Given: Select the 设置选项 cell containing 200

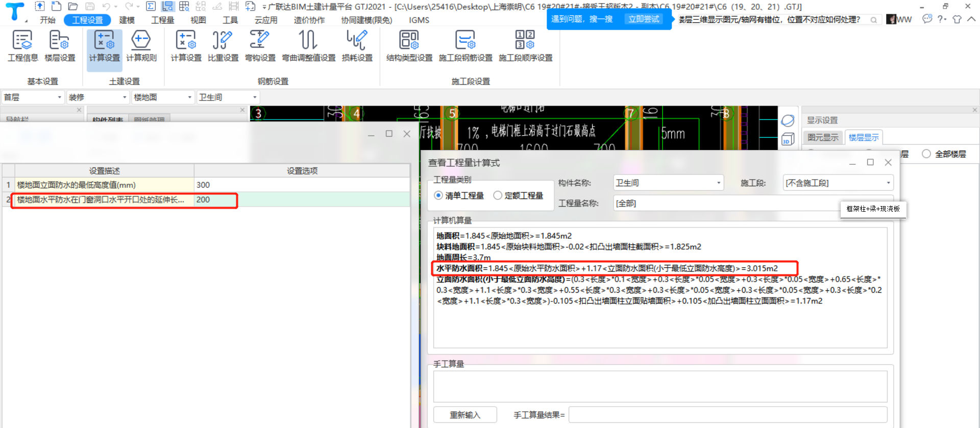Looking at the screenshot, I should 302,199.
